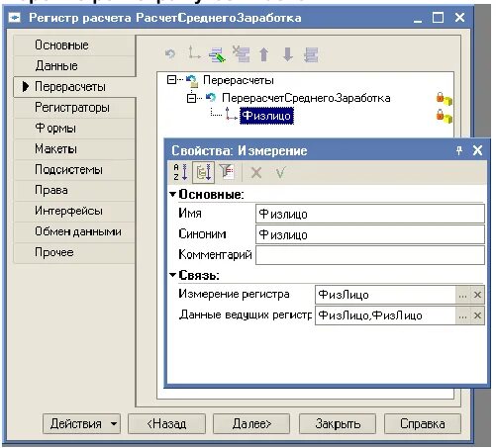
Task: Move item up with the up arrow
Action: pyautogui.click(x=263, y=54)
